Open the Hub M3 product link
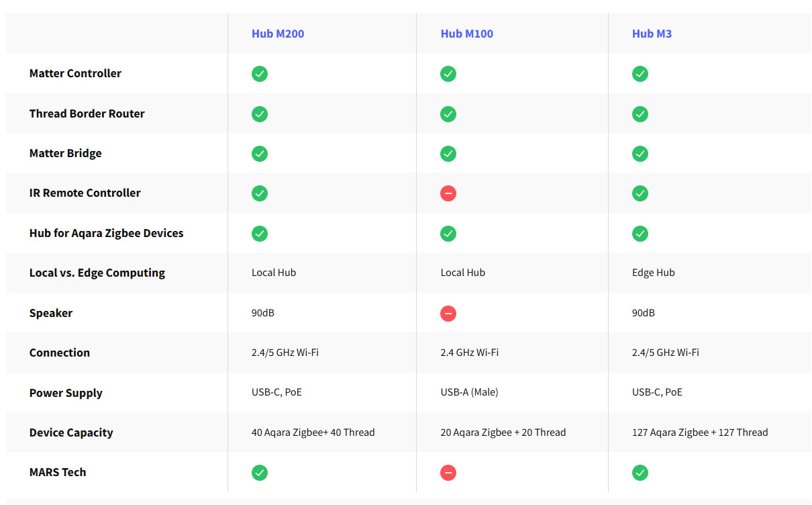The width and height of the screenshot is (812, 505). [652, 34]
